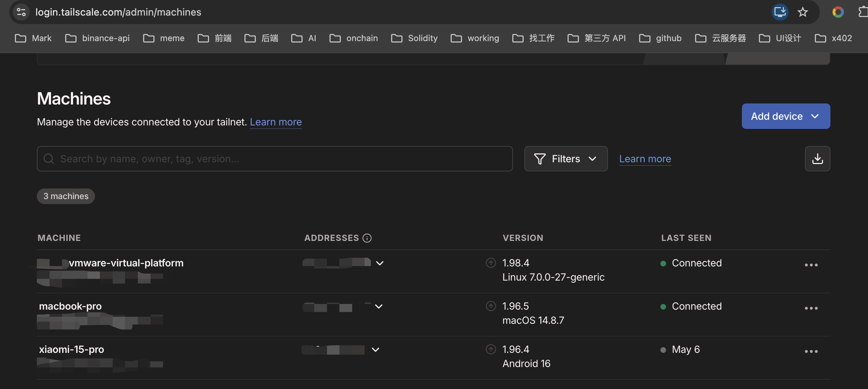
Task: Click the 3 machines count badge
Action: tap(66, 196)
